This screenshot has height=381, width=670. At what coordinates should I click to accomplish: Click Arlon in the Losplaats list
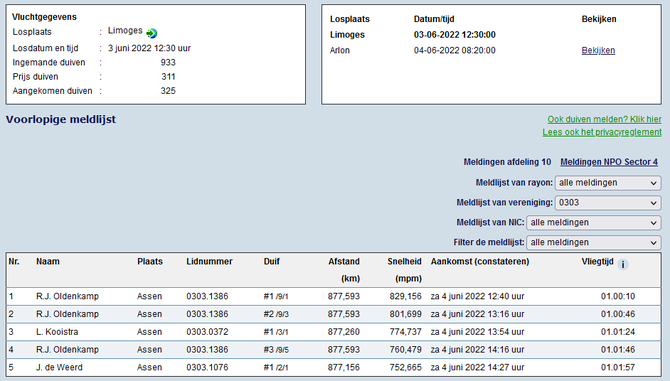pyautogui.click(x=340, y=50)
